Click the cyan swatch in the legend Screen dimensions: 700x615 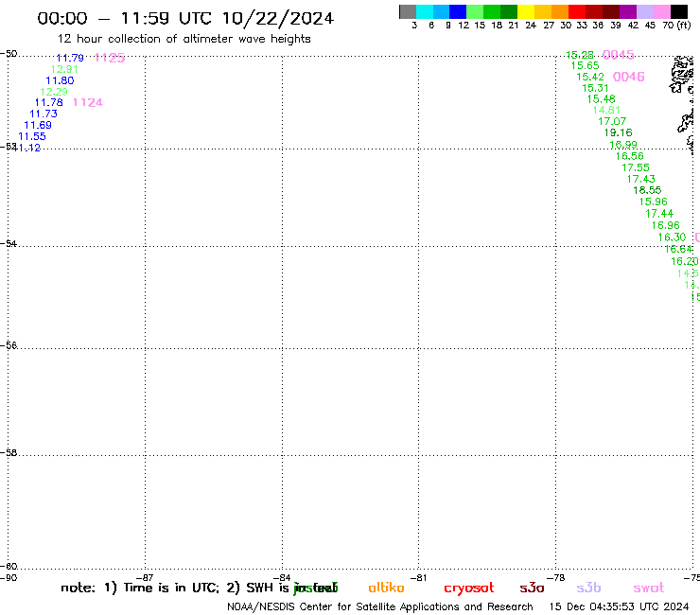[x=425, y=11]
